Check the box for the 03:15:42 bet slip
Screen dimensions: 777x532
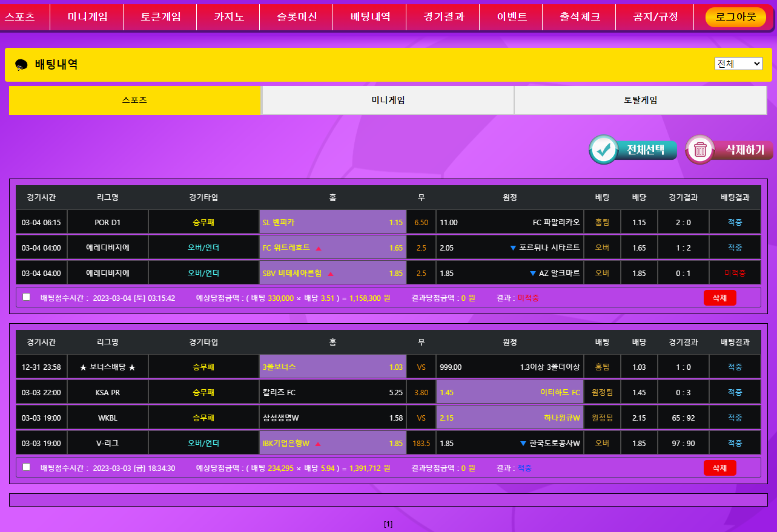pyautogui.click(x=26, y=297)
